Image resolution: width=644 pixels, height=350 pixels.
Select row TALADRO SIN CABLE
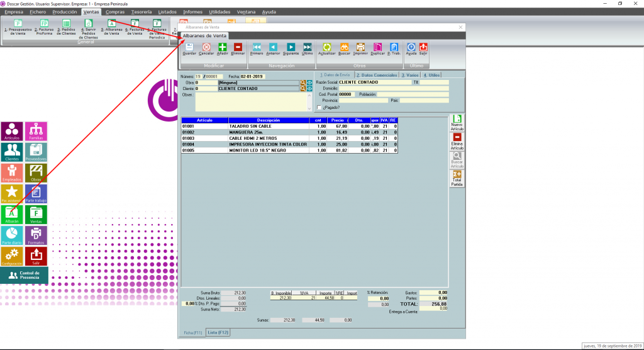point(289,127)
